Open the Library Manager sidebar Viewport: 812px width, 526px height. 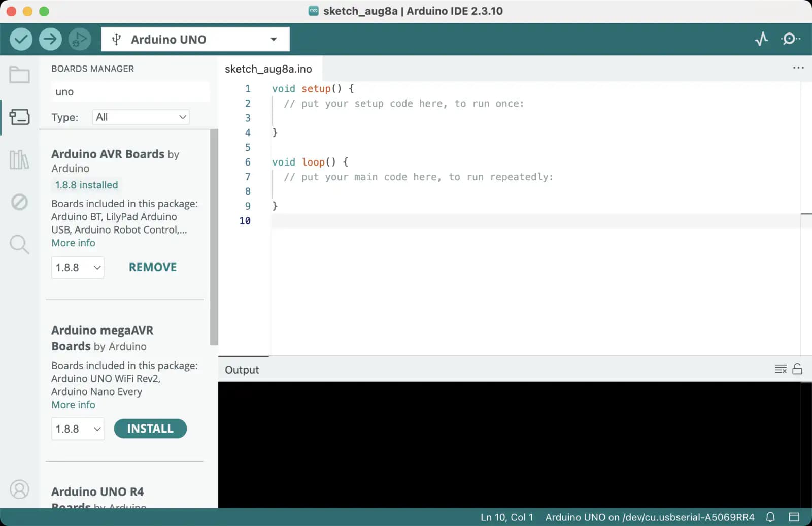click(20, 159)
